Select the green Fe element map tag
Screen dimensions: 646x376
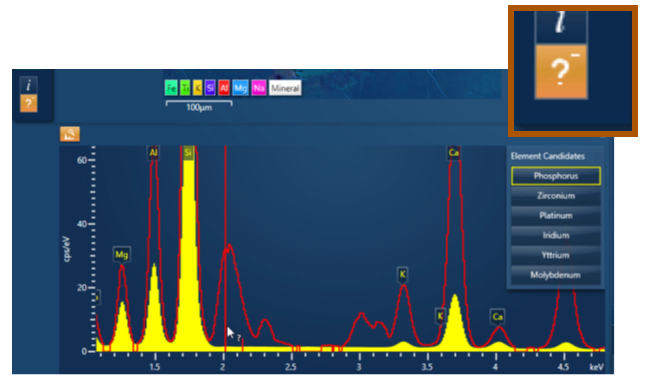(x=171, y=88)
